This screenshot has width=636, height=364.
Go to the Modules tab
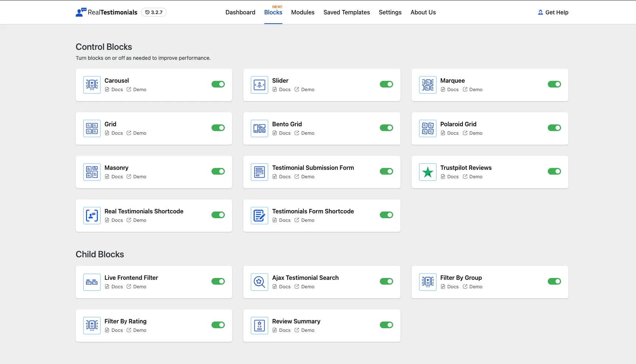click(x=303, y=12)
